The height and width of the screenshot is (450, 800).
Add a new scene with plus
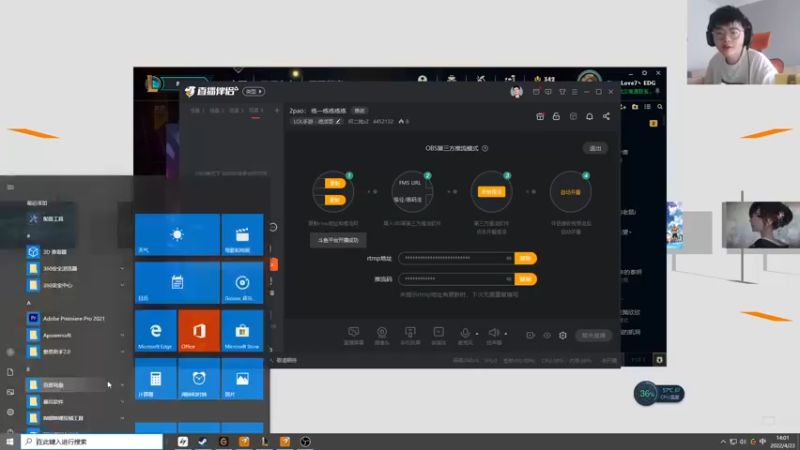[277, 110]
